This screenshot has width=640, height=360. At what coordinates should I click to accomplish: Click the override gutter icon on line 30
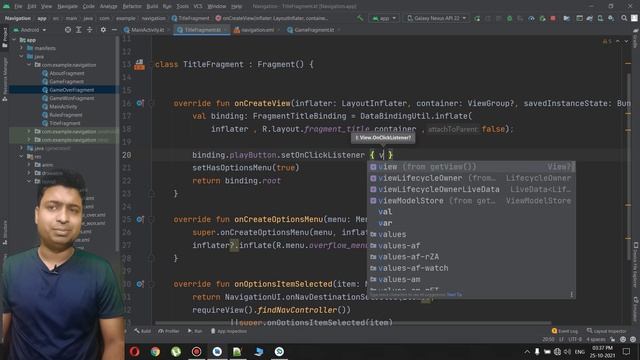(140, 284)
